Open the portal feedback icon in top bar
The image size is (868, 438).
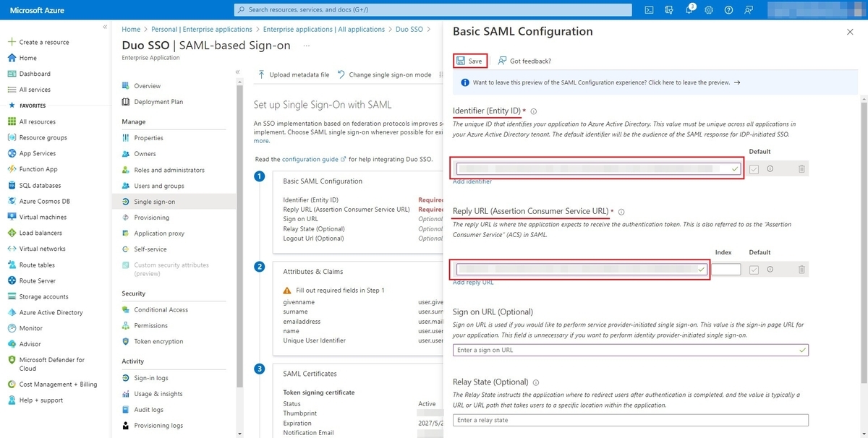(748, 10)
